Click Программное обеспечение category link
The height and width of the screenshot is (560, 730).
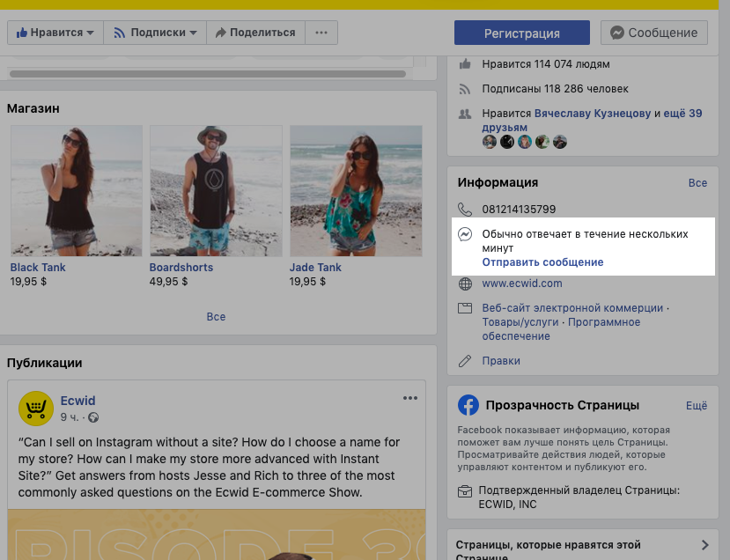click(561, 329)
